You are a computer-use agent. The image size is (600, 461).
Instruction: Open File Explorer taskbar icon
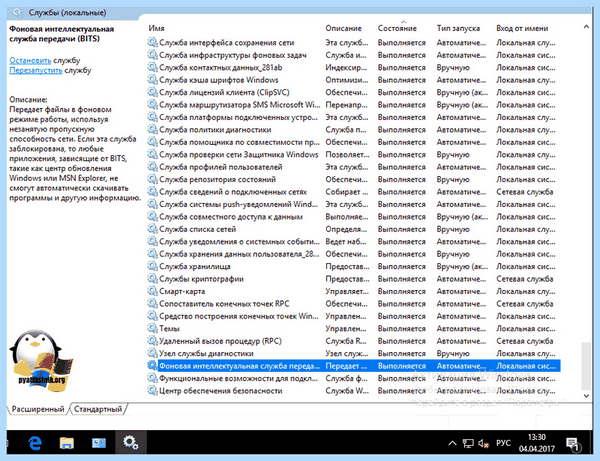coord(67,443)
